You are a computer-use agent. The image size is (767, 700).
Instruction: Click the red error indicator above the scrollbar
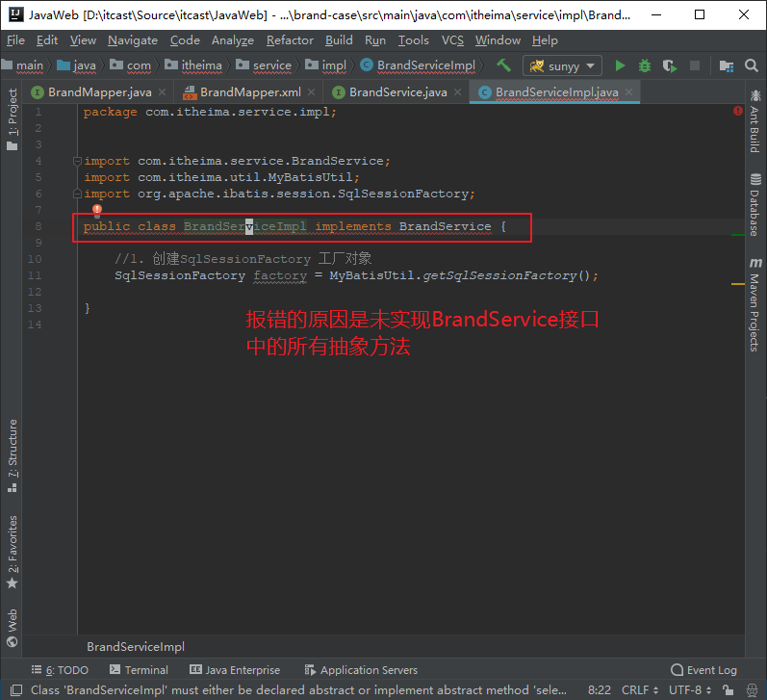[737, 112]
